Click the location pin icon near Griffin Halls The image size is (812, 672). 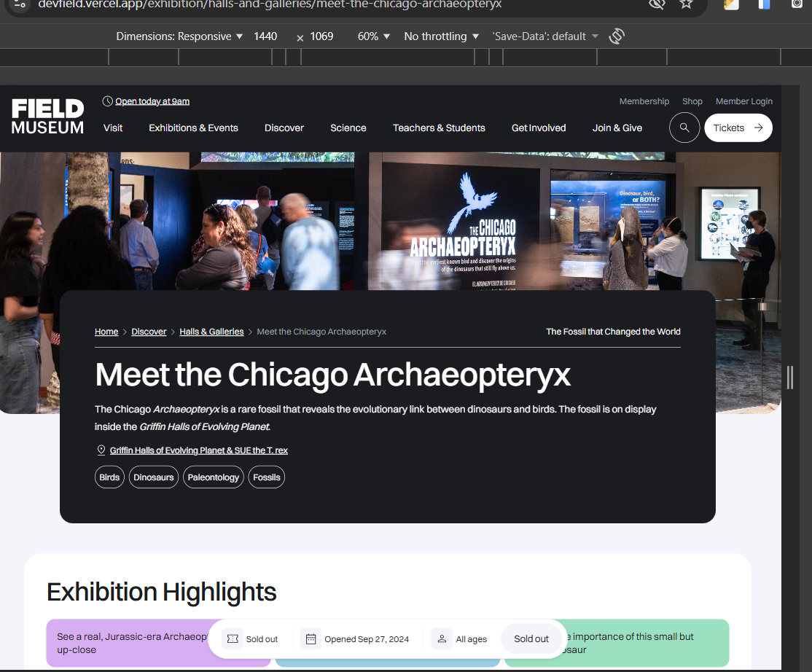(x=101, y=450)
